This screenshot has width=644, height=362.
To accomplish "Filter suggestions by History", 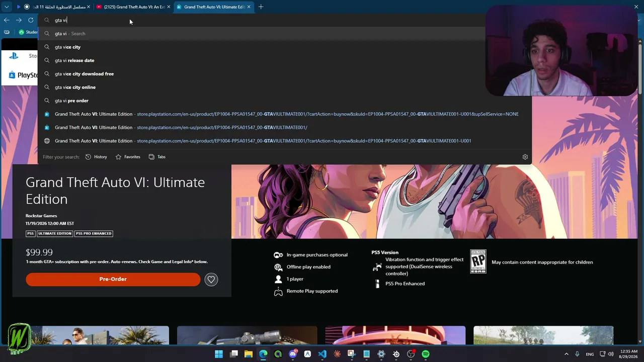I will tap(96, 157).
